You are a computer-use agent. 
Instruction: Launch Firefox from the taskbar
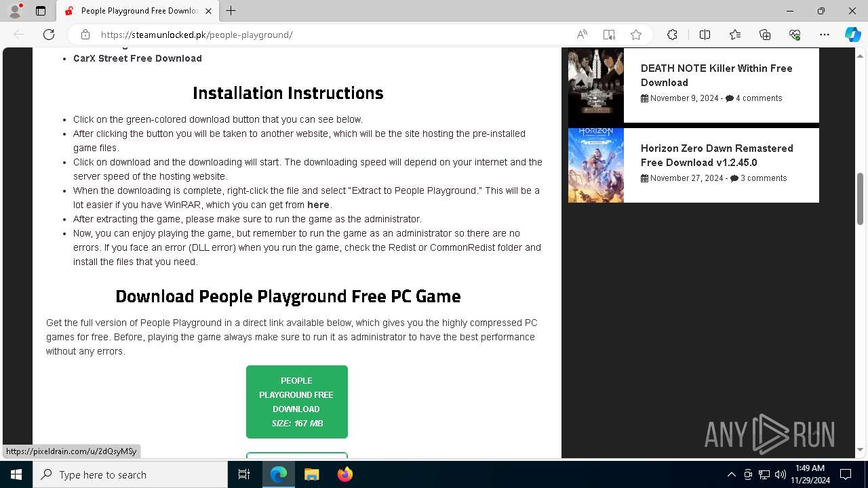point(344,474)
